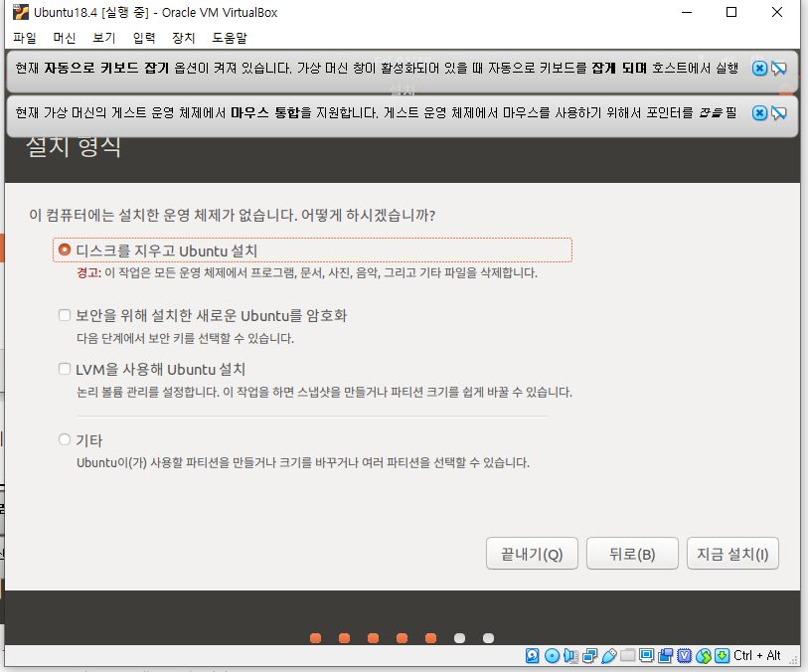The height and width of the screenshot is (672, 808).
Task: Click the 'Ubuntu이(가) 사용할 파티션을 만들거나' description
Action: coord(303,463)
